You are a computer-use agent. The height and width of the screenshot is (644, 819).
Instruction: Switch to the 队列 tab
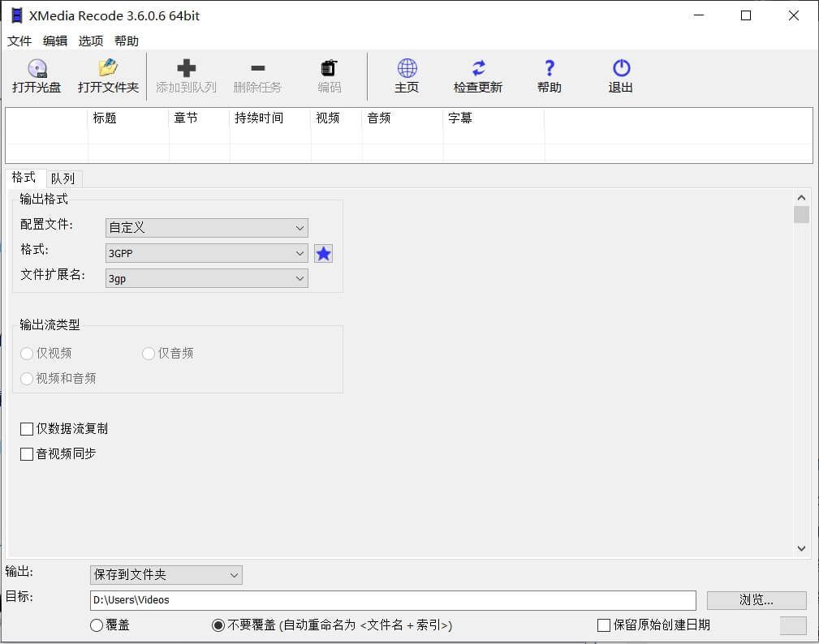tap(63, 178)
